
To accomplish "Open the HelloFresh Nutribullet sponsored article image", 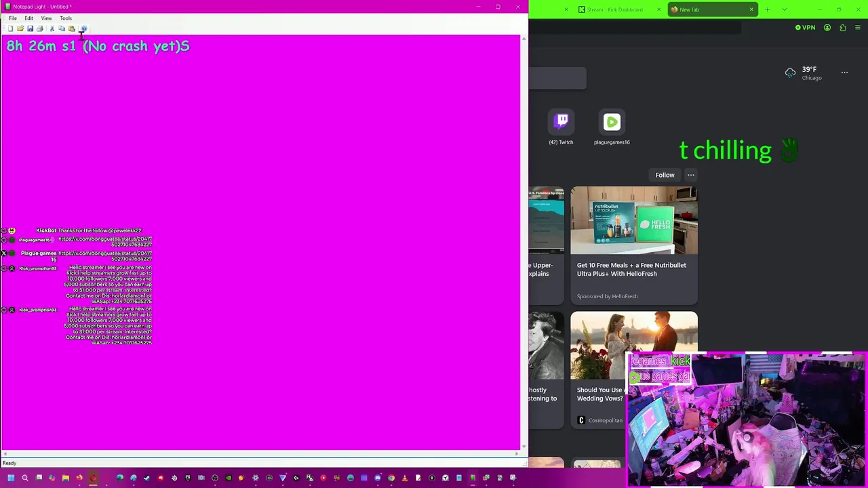I will pos(634,220).
